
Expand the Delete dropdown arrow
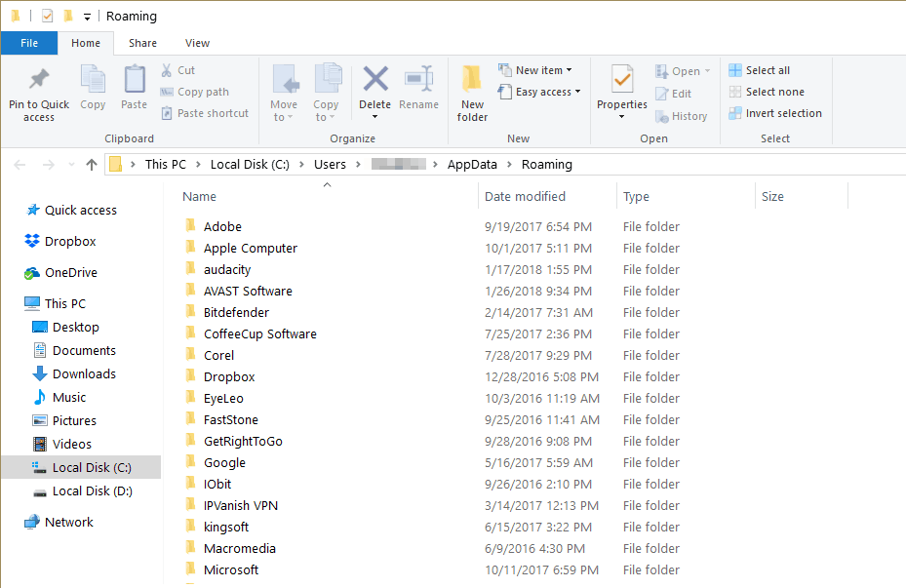[375, 117]
